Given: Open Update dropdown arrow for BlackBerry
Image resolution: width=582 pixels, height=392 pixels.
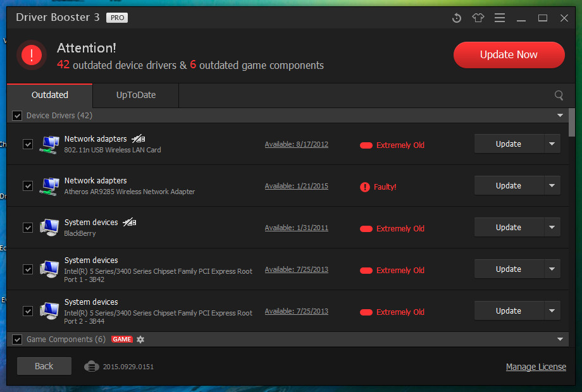Looking at the screenshot, I should pos(552,228).
